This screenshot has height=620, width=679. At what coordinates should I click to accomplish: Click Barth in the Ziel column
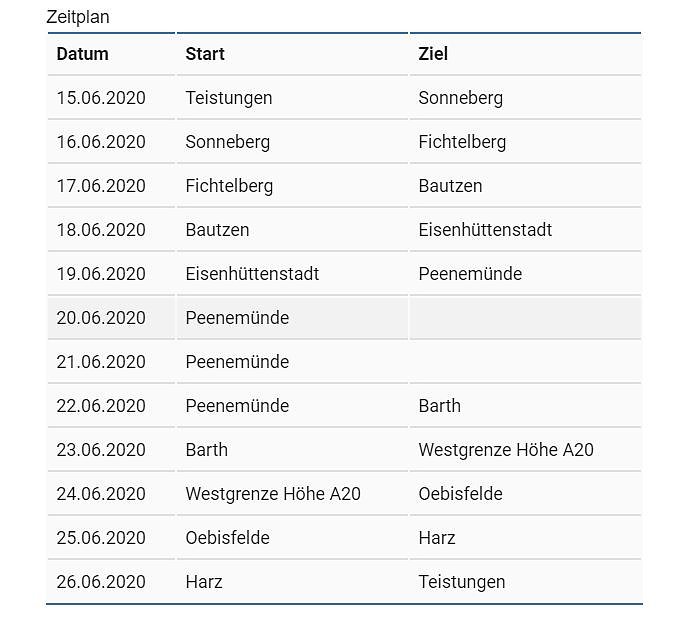[440, 406]
